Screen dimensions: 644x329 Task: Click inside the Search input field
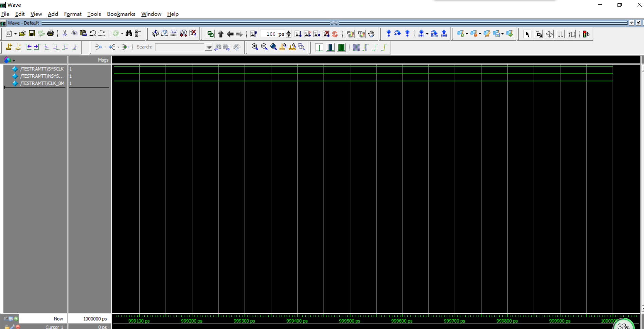pos(180,47)
